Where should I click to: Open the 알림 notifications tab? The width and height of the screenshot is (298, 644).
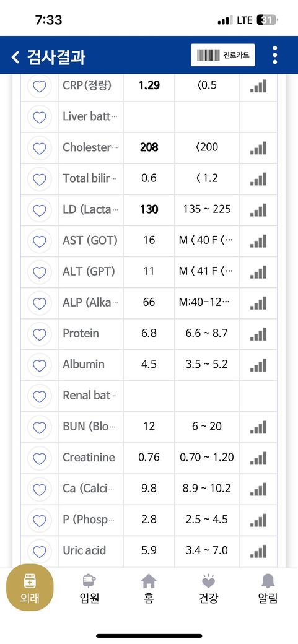click(268, 589)
